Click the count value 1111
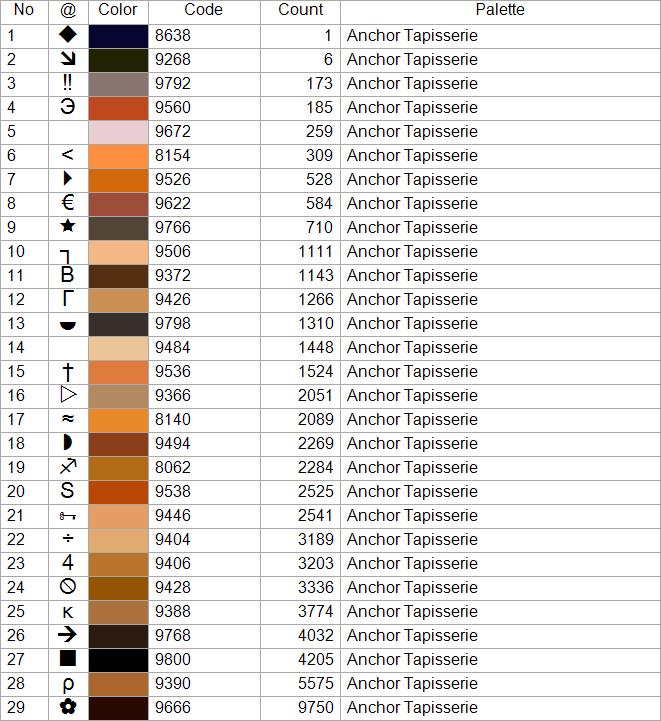661x721 pixels. (315, 252)
